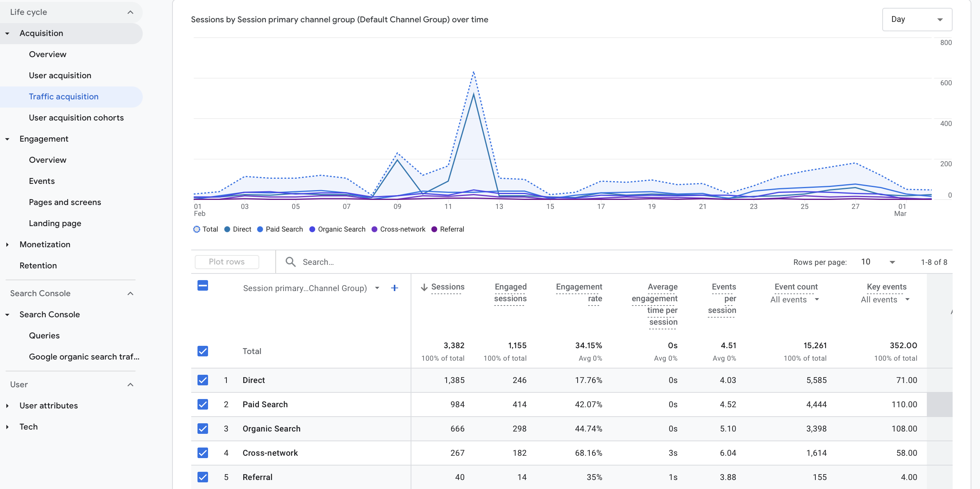Uncheck the Direct row checkbox

click(x=203, y=380)
